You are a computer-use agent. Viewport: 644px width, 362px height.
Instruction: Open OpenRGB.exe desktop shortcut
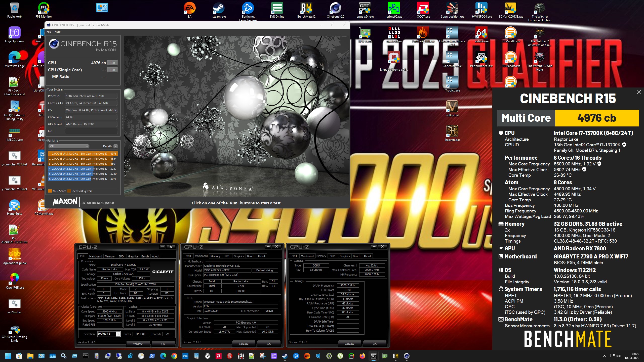click(15, 281)
